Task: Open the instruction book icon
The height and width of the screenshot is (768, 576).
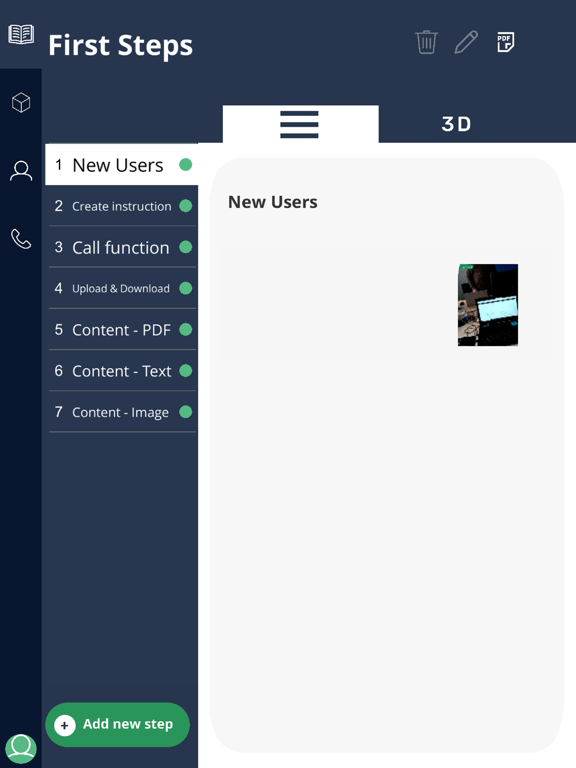Action: 21,34
